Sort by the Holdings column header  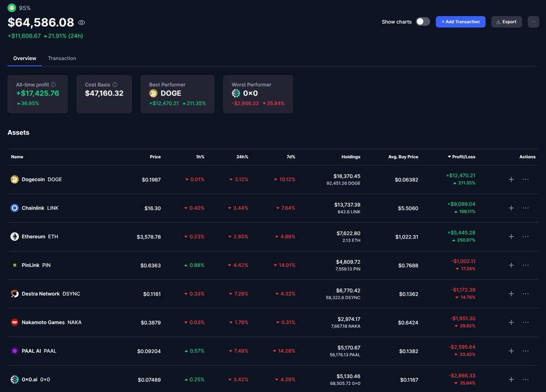point(351,157)
